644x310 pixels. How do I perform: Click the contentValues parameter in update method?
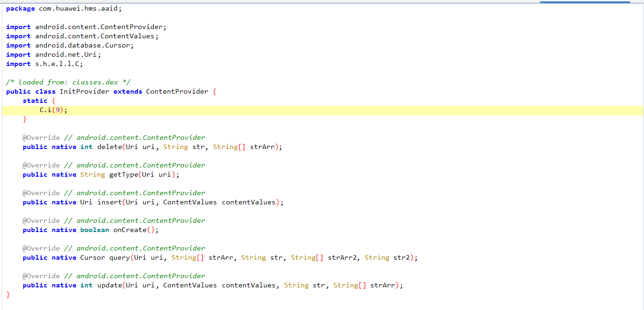pyautogui.click(x=248, y=285)
